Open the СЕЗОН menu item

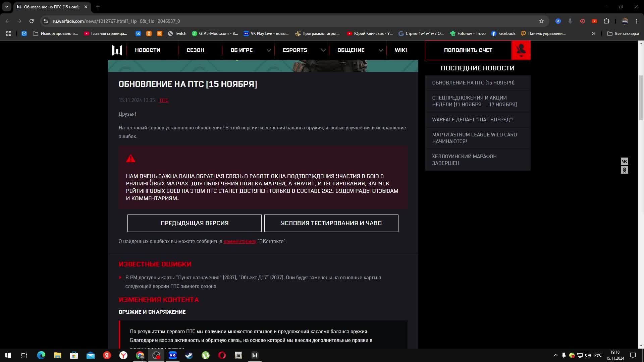coord(195,50)
